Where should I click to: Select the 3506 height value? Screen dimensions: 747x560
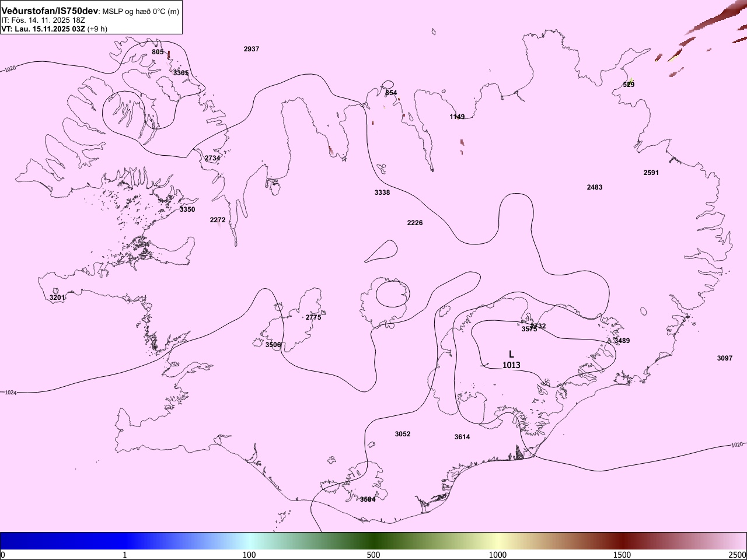(x=273, y=345)
